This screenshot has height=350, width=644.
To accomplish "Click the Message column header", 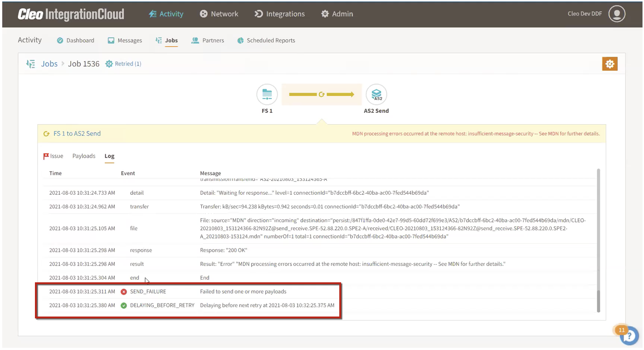I will pyautogui.click(x=210, y=173).
